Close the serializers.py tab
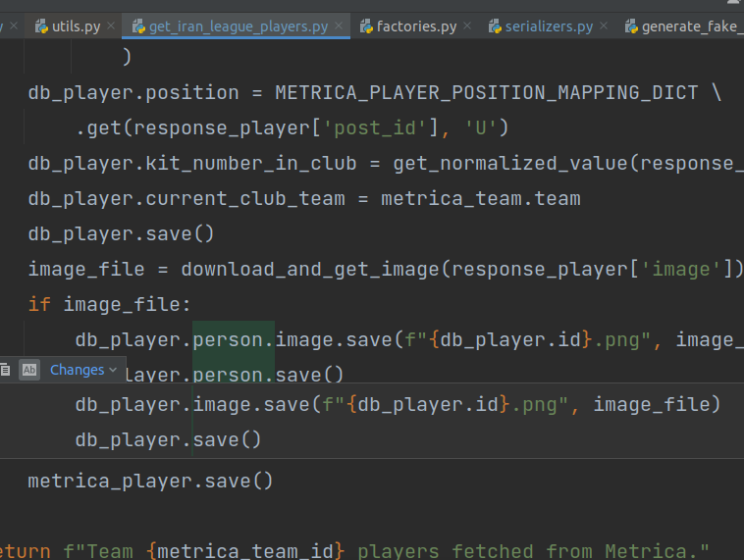The image size is (744, 560). [604, 25]
